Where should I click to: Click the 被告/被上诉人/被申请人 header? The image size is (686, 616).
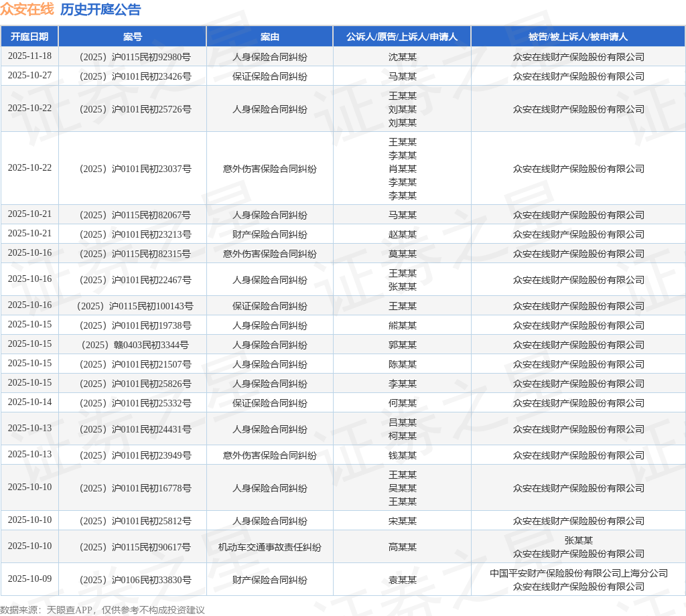point(578,37)
